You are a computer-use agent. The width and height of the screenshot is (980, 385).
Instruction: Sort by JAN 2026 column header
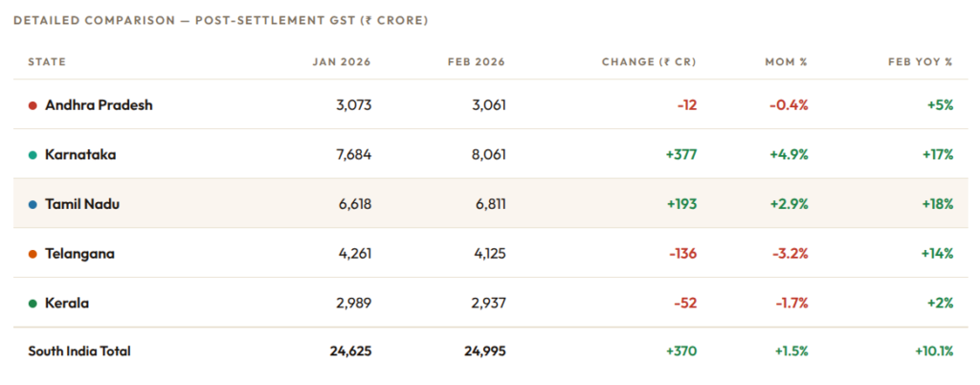tap(342, 62)
